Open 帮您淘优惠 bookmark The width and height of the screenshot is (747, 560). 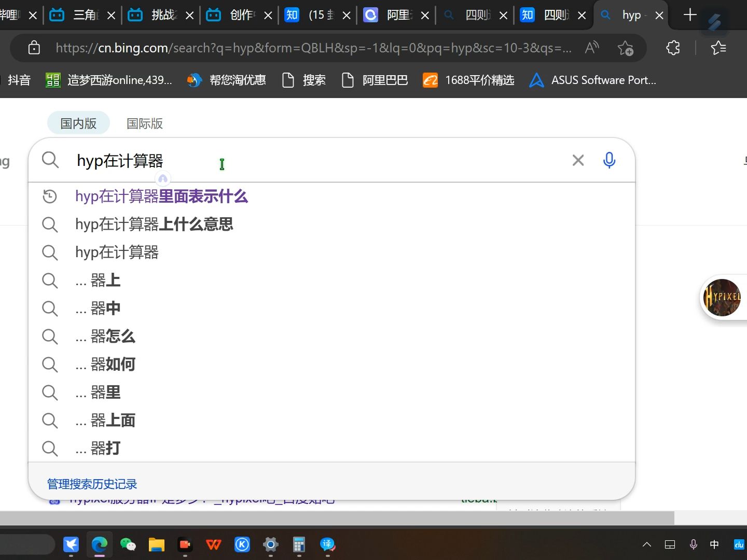pyautogui.click(x=227, y=80)
